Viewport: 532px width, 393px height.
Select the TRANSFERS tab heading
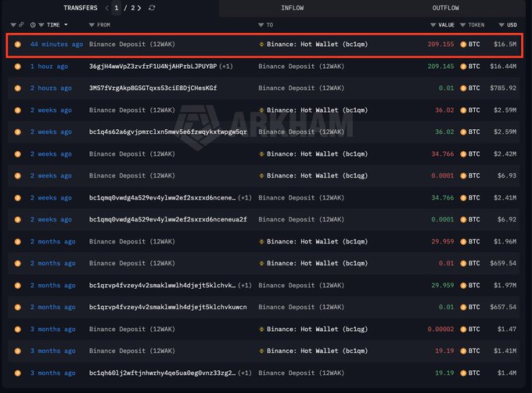coord(81,8)
